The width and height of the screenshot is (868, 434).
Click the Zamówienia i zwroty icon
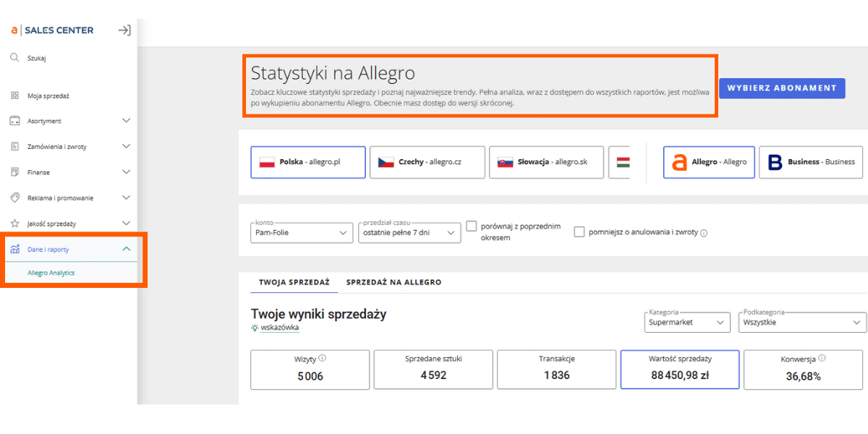(x=14, y=146)
